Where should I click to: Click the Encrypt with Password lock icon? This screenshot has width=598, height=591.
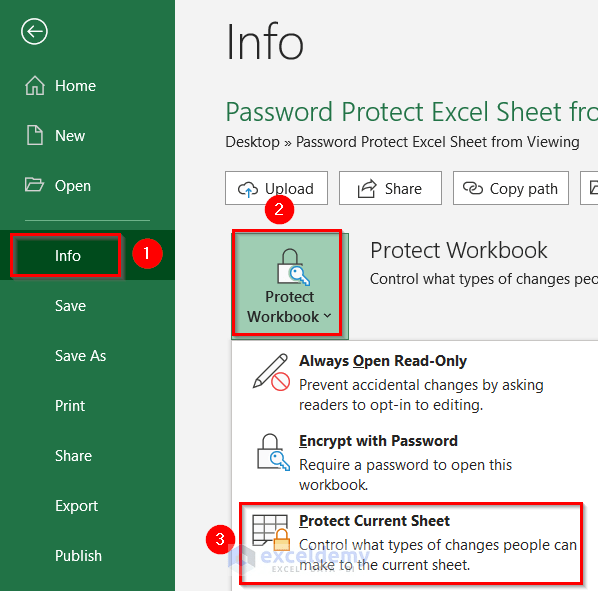[273, 452]
